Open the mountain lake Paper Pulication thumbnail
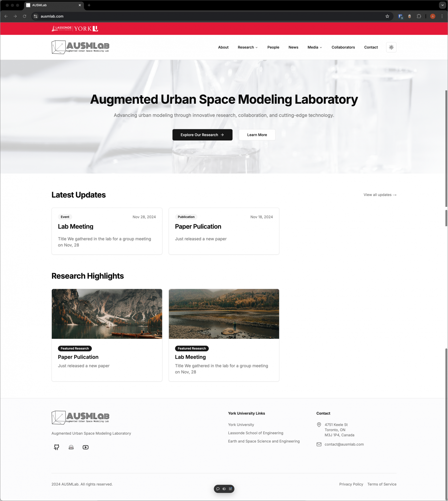Viewport: 448px width, 501px height. tap(107, 314)
